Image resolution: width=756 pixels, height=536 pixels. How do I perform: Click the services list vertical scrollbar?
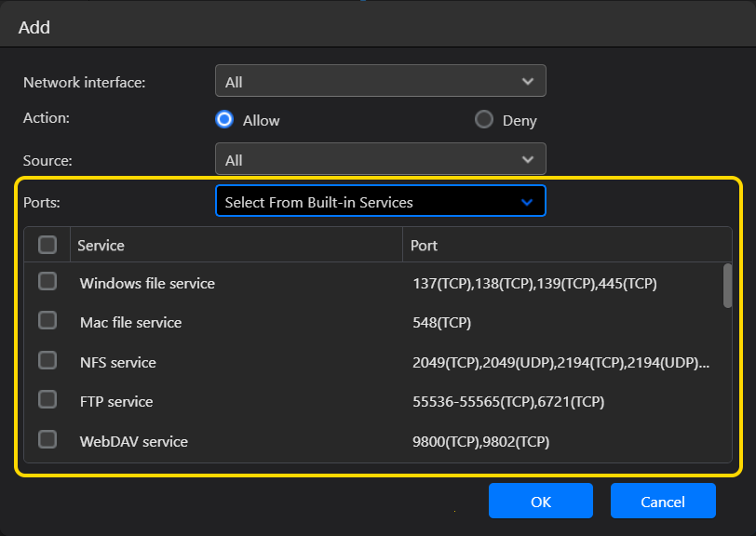pyautogui.click(x=727, y=286)
